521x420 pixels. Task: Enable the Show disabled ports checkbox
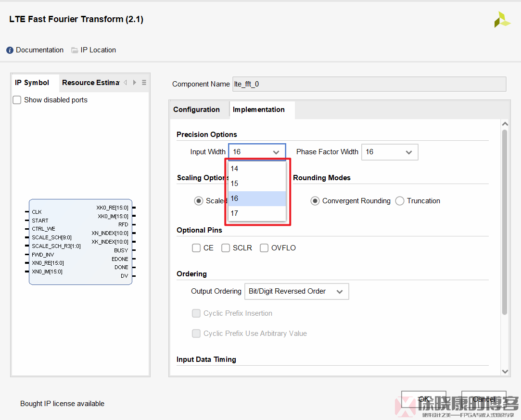point(16,100)
